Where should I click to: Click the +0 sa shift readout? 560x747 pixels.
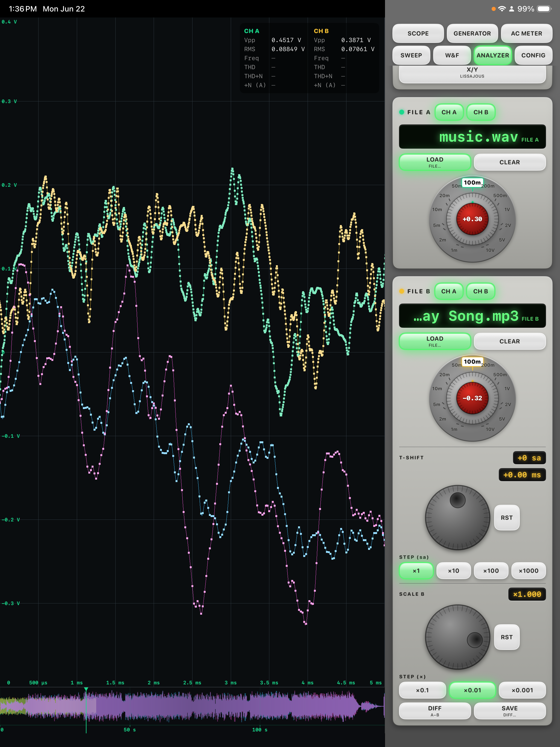click(x=529, y=458)
